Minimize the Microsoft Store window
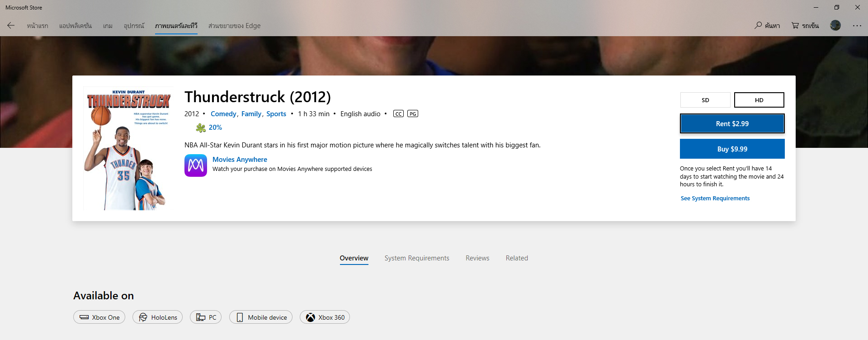The width and height of the screenshot is (868, 340). 816,7
